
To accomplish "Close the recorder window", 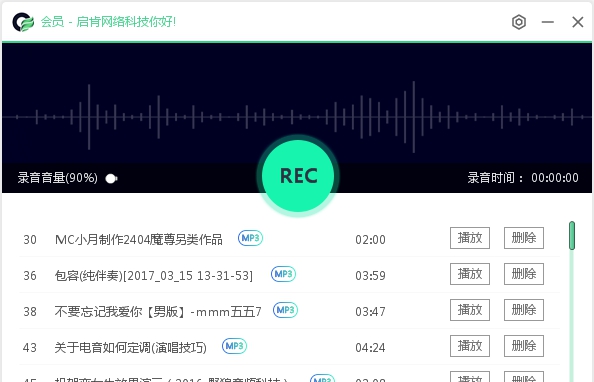I will pyautogui.click(x=578, y=22).
